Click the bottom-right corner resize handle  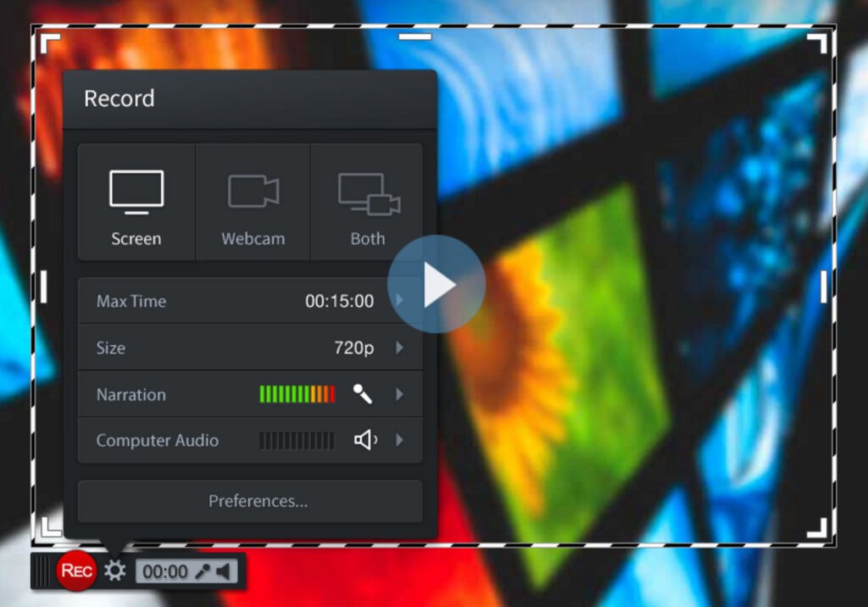point(817,527)
